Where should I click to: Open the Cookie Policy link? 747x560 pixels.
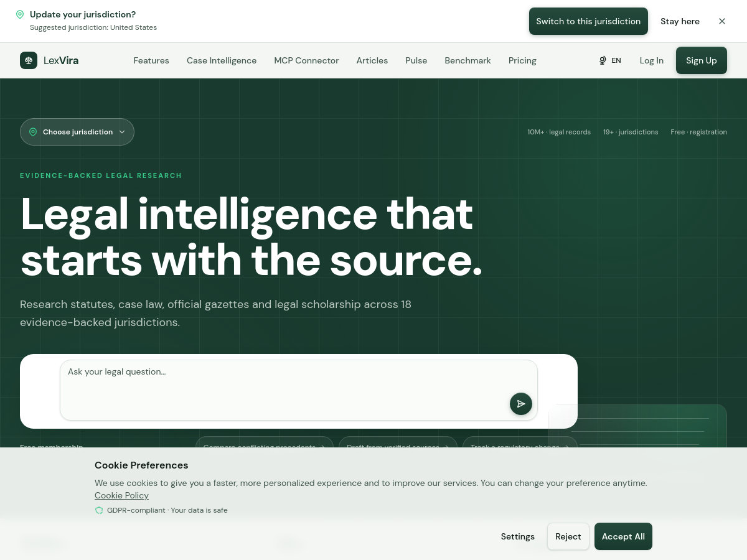[121, 495]
